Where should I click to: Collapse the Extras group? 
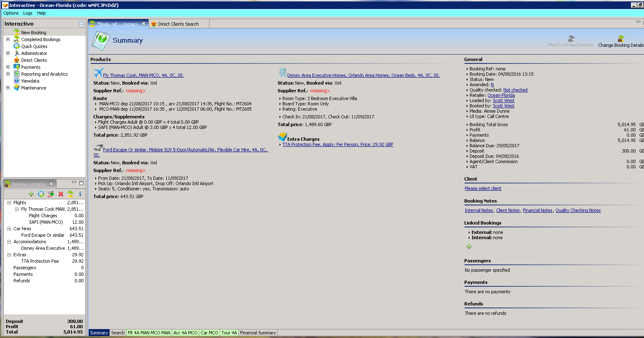tap(9, 255)
